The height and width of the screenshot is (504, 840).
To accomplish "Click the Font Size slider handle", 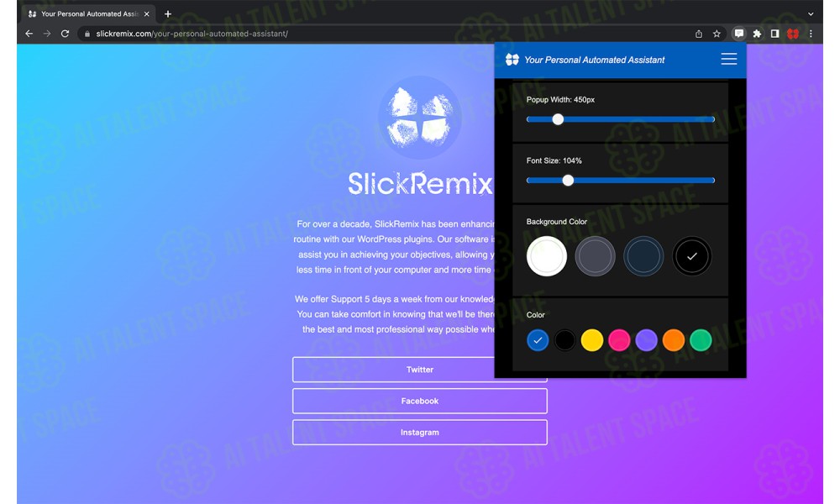I will pos(568,181).
